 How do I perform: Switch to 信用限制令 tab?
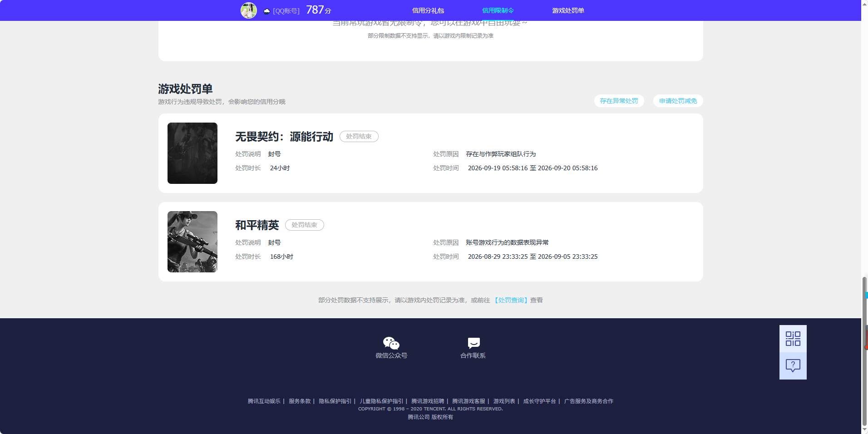[498, 10]
